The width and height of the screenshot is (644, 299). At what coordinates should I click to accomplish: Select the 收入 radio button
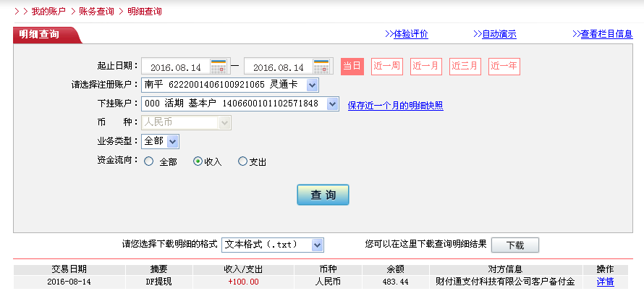pos(198,161)
